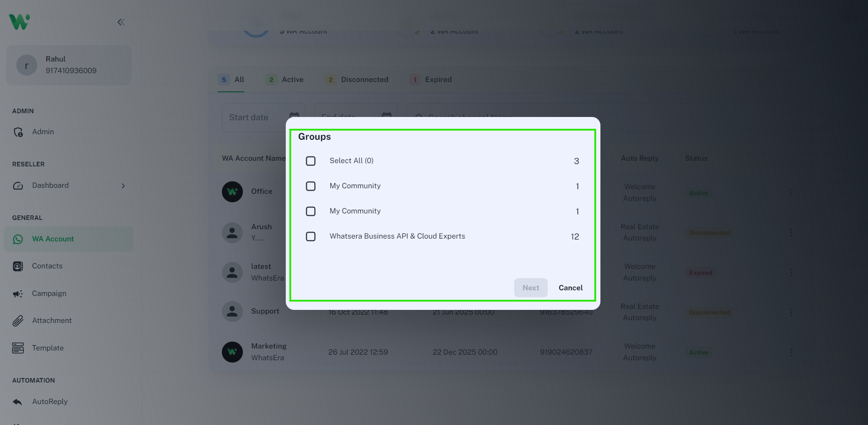
Task: Open AutoReply arrow icon
Action: 18,402
